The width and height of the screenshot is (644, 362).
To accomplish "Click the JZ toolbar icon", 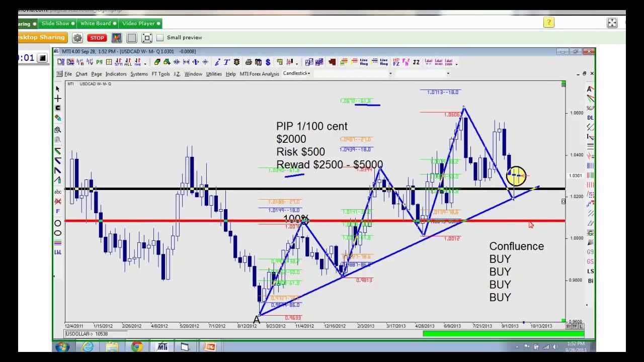I will pyautogui.click(x=416, y=62).
